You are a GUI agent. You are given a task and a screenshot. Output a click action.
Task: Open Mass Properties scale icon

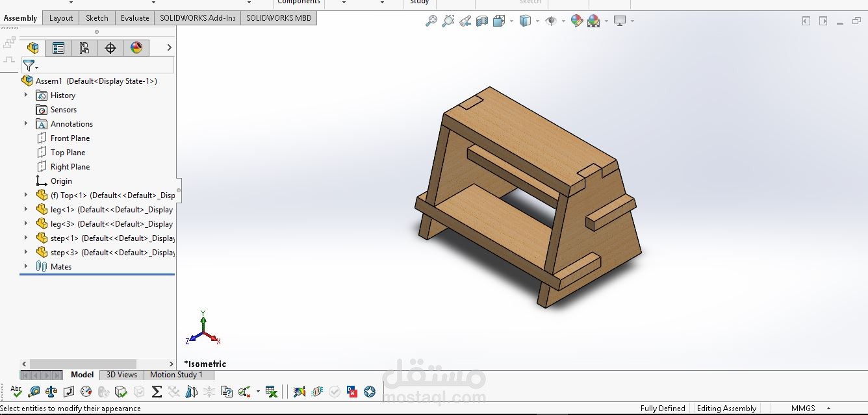(x=51, y=392)
